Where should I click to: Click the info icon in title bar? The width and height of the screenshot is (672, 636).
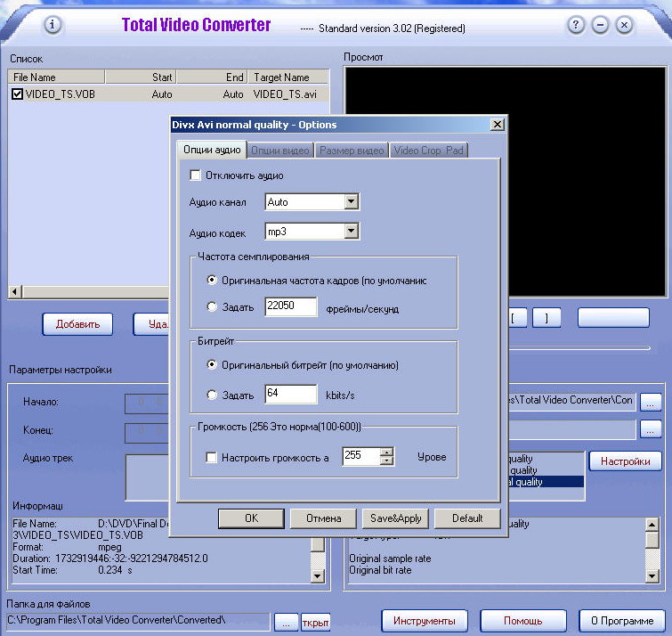pyautogui.click(x=53, y=25)
